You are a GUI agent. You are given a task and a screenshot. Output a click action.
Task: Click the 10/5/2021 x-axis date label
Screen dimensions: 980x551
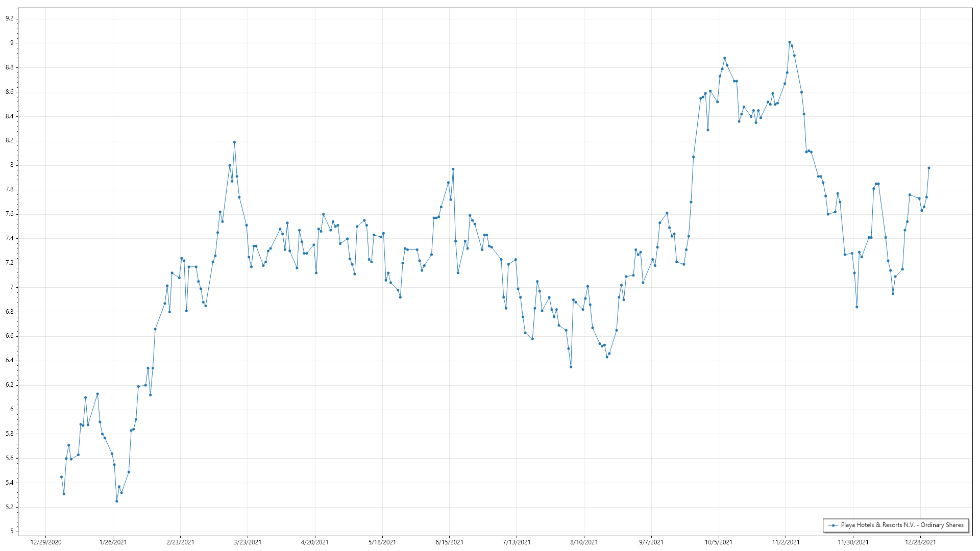719,542
